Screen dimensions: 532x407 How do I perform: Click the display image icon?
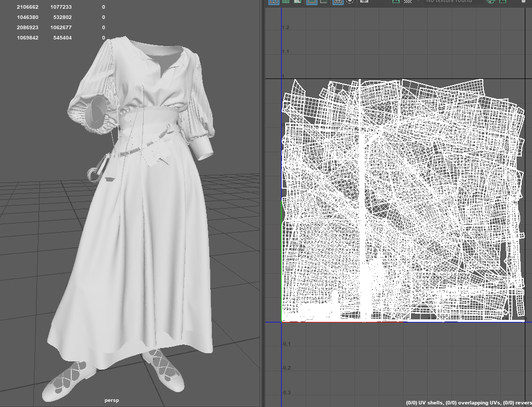pos(396,2)
